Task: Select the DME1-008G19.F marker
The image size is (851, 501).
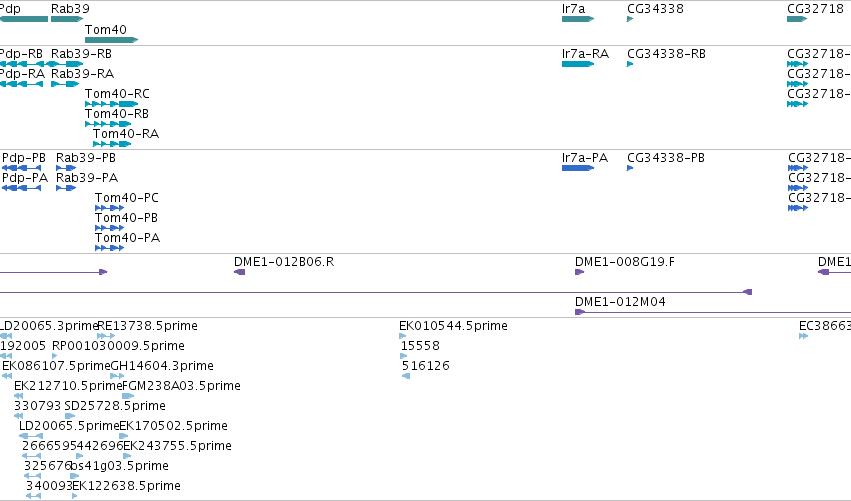Action: (x=579, y=272)
